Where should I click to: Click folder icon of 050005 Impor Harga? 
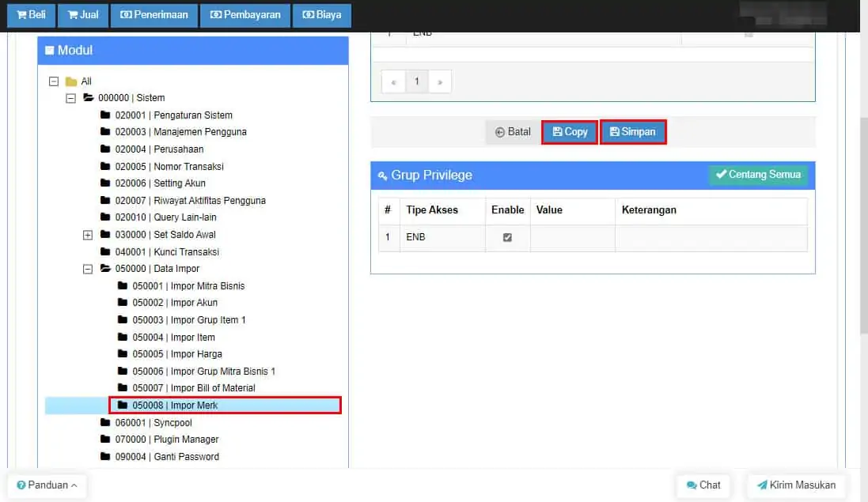(x=123, y=353)
